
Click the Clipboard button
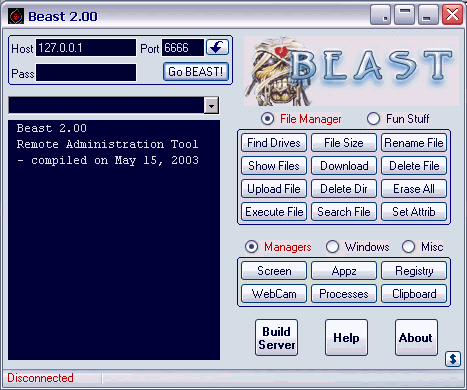click(414, 294)
